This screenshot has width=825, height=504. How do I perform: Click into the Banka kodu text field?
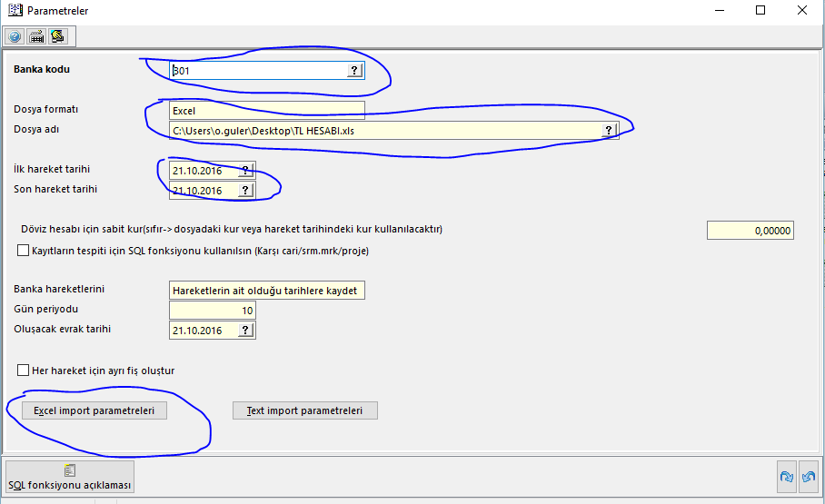click(x=259, y=71)
